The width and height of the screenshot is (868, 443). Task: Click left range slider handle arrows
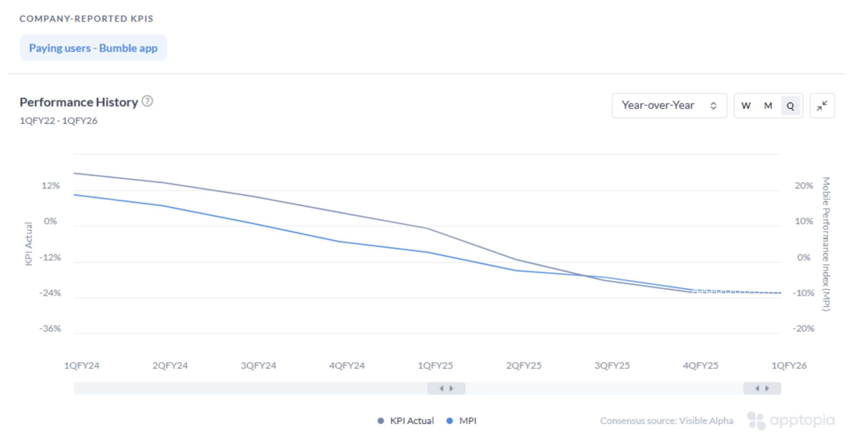[x=446, y=388]
